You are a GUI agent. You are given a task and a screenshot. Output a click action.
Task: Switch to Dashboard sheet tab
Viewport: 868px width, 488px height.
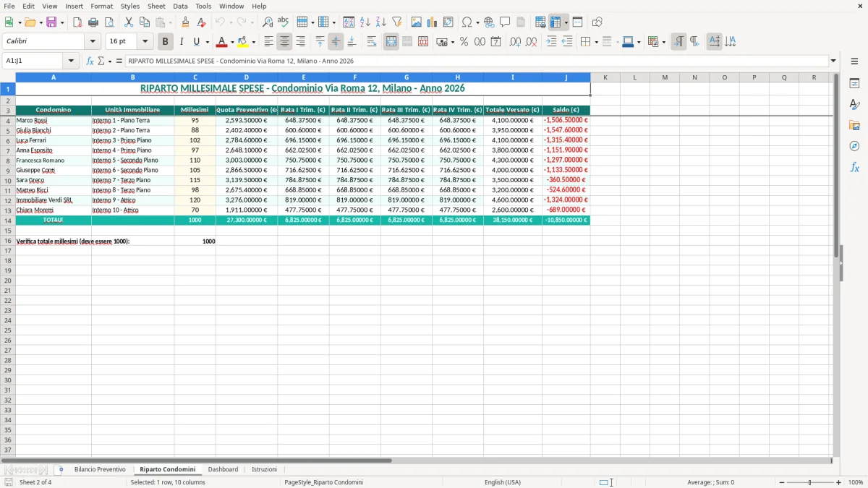(x=223, y=470)
